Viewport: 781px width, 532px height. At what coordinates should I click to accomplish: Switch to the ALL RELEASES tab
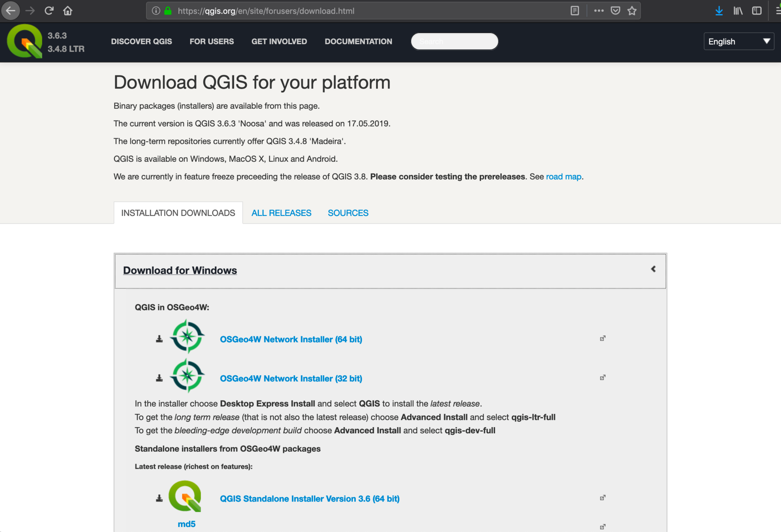coord(281,213)
